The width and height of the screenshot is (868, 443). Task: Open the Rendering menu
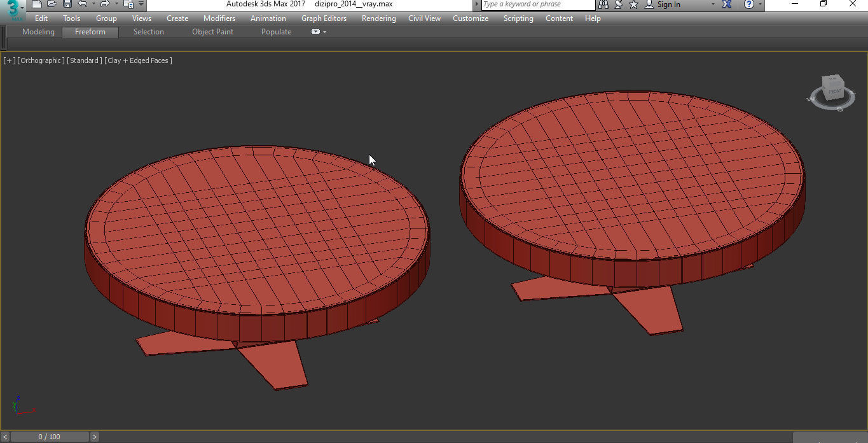(379, 18)
